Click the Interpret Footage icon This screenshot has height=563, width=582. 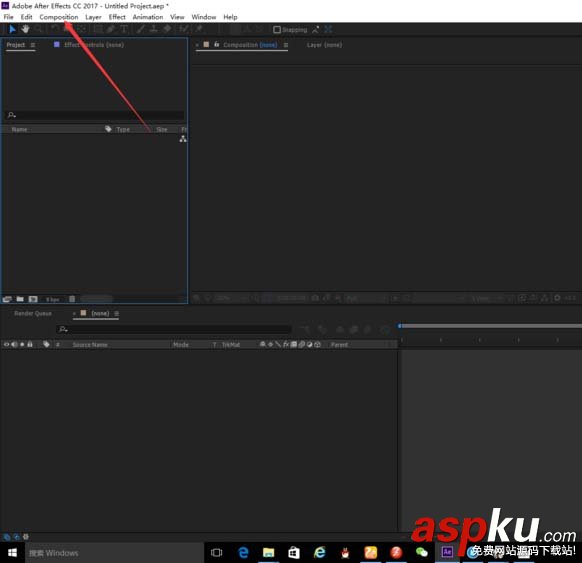(7, 299)
